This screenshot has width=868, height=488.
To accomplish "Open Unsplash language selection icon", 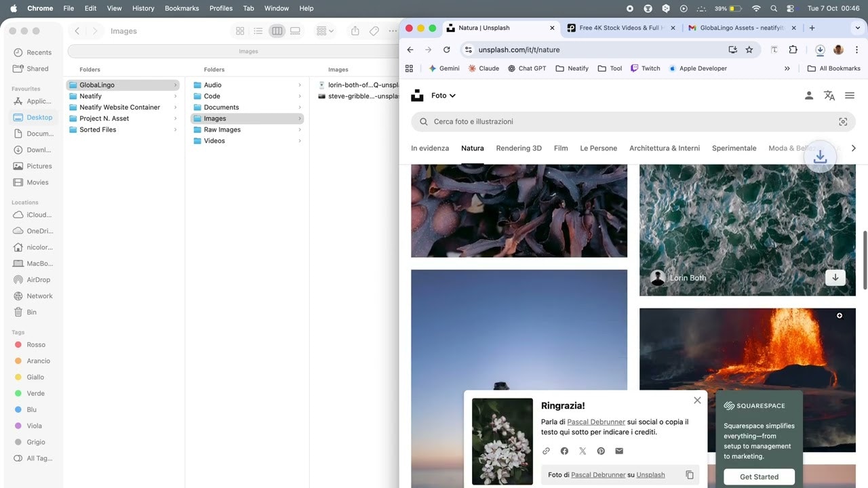I will [829, 96].
